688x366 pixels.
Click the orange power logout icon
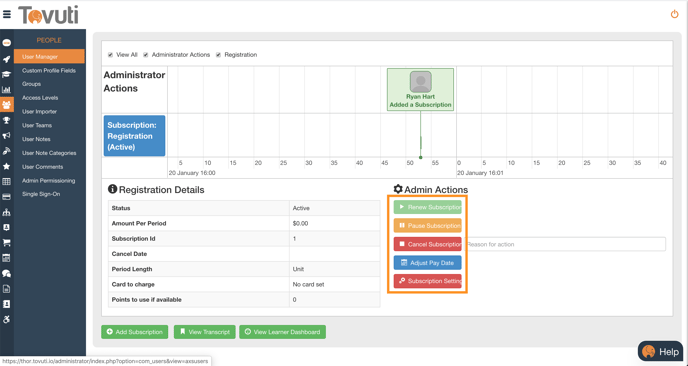674,14
